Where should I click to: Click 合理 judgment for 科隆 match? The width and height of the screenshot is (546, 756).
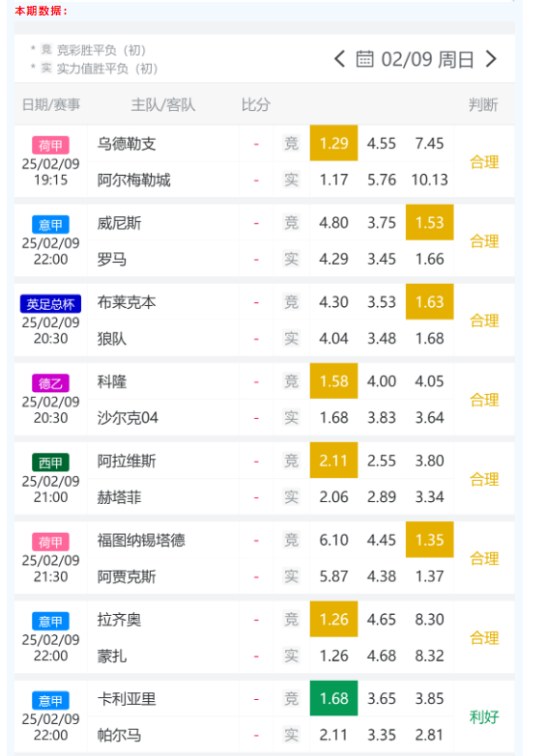click(x=484, y=400)
